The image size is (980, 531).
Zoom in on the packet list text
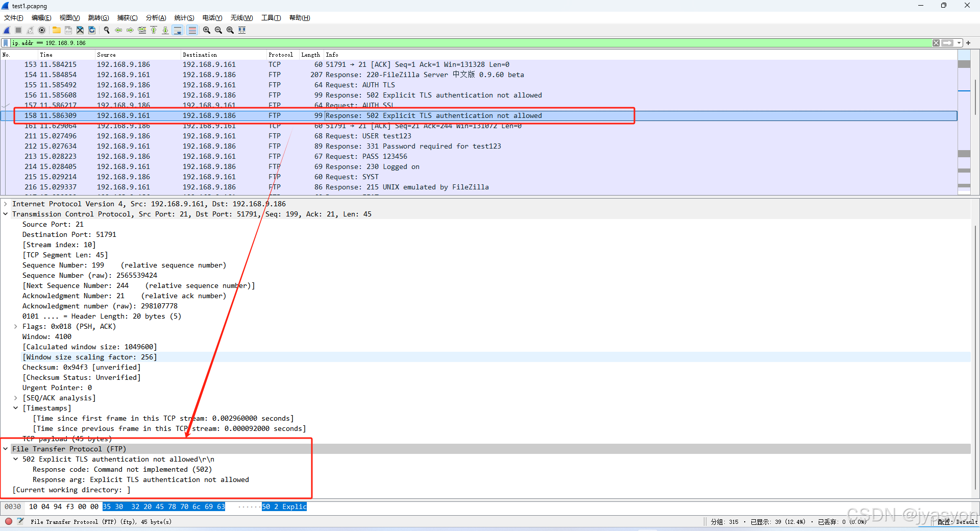click(x=206, y=30)
